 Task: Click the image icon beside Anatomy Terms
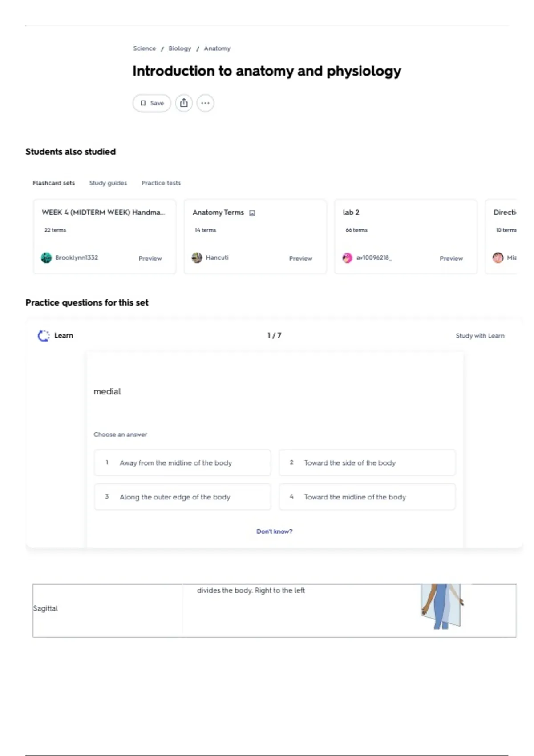point(252,213)
